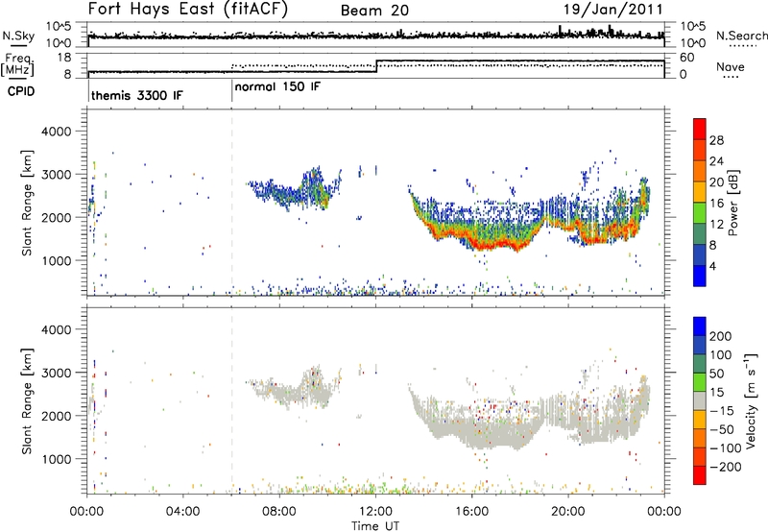The image size is (768, 532).
Task: Click the '28' power colorbar tick
Action: (x=716, y=140)
